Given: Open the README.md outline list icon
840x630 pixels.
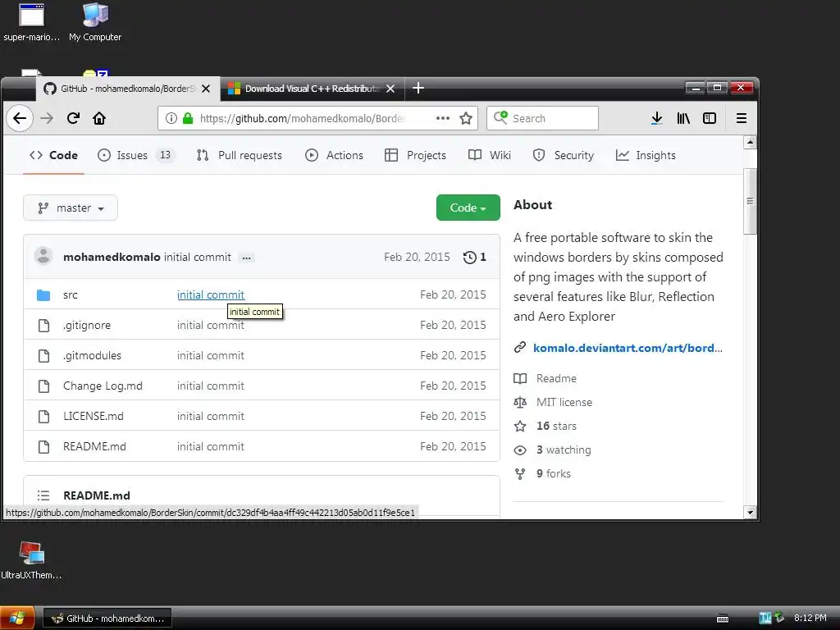Looking at the screenshot, I should 43,495.
